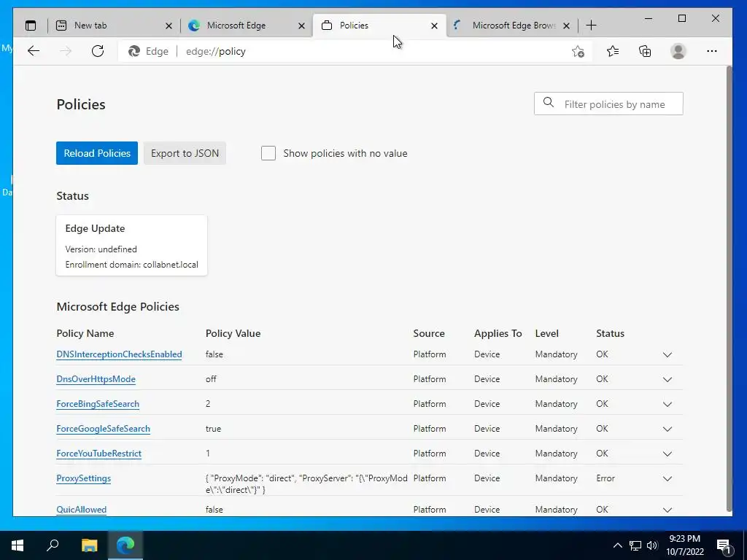The image size is (747, 560).
Task: Open File Explorer from taskbar
Action: pos(89,545)
